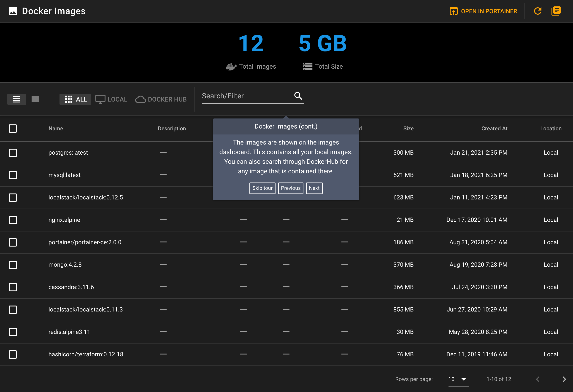Open the logs icon in the header

(556, 11)
